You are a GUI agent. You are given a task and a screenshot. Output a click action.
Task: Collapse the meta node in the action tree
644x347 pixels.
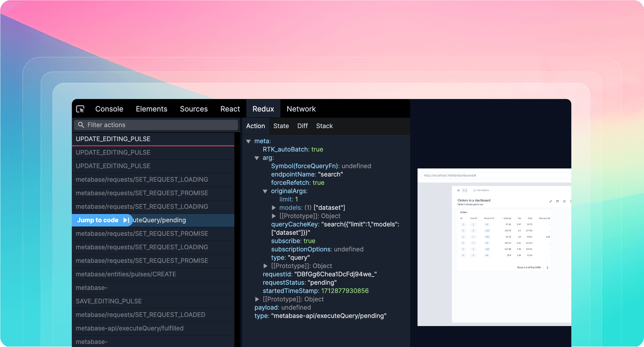(x=248, y=141)
